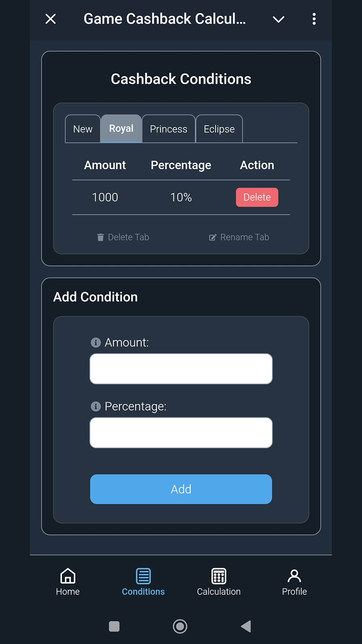The width and height of the screenshot is (362, 644).
Task: Tap the Android recent apps square
Action: 114,626
